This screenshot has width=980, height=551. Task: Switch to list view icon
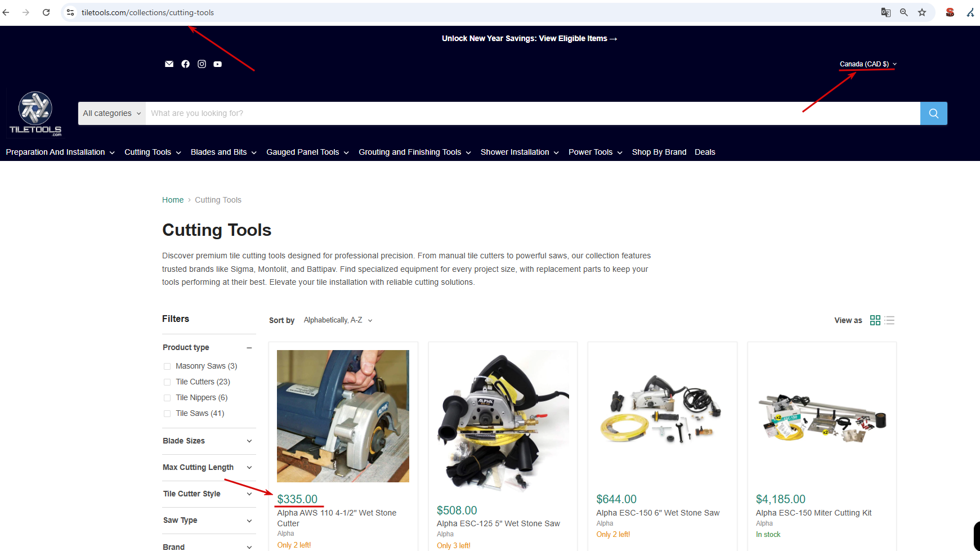(x=889, y=320)
